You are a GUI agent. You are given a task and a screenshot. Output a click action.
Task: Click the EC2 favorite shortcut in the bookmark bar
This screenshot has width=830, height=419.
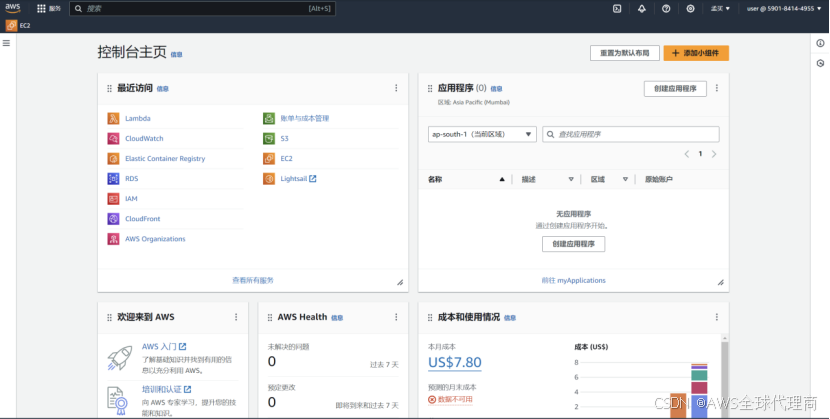coord(18,25)
